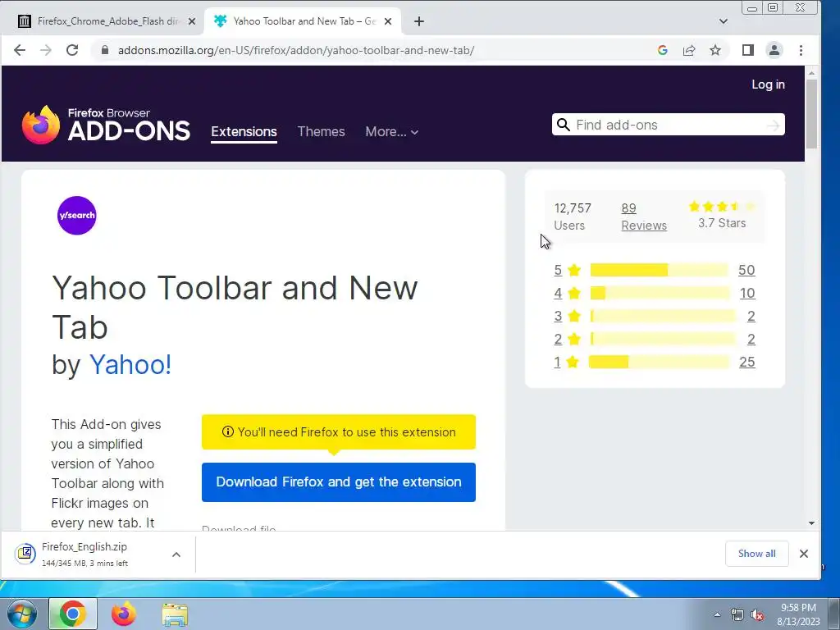
Task: Open the Google icon in address bar
Action: tap(663, 50)
